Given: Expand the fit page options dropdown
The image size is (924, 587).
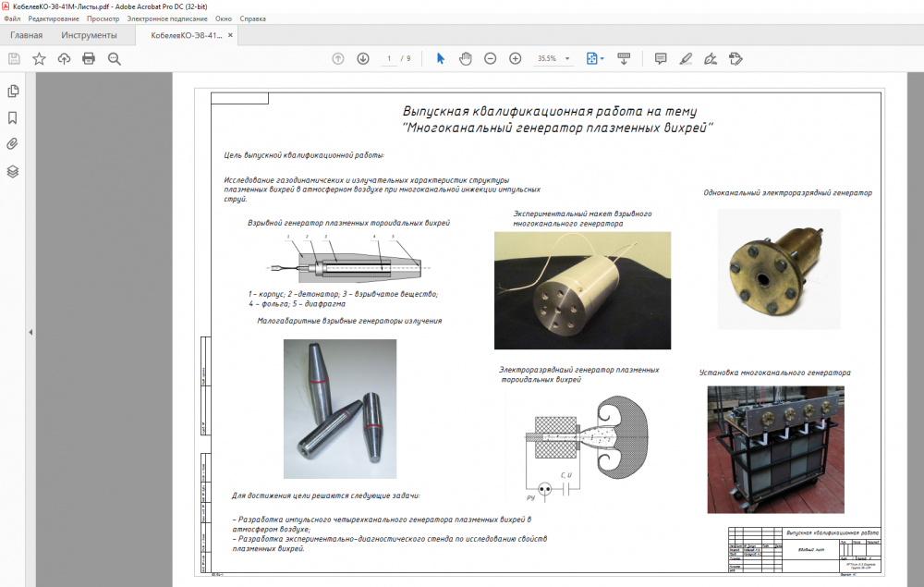Looking at the screenshot, I should coord(602,58).
